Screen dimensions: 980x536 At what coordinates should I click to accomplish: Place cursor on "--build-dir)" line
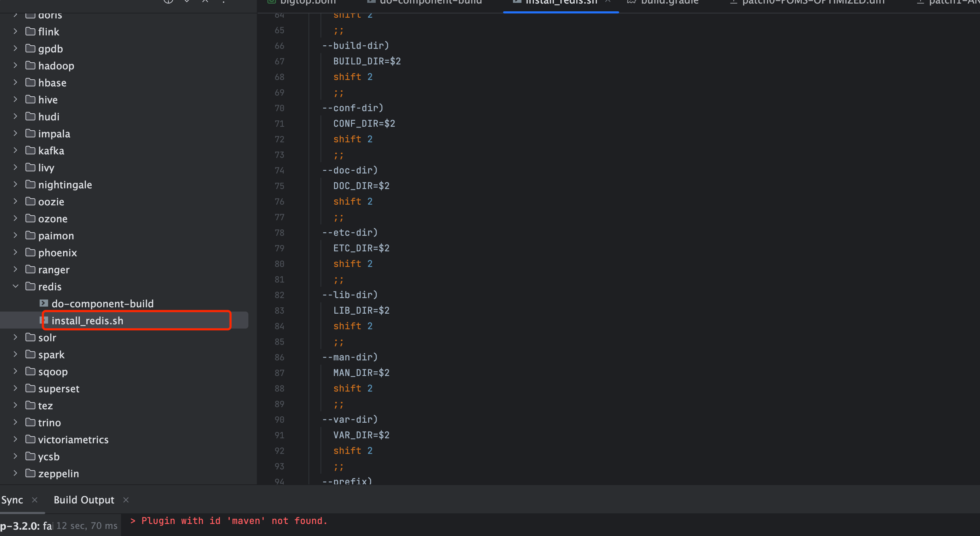(x=356, y=46)
